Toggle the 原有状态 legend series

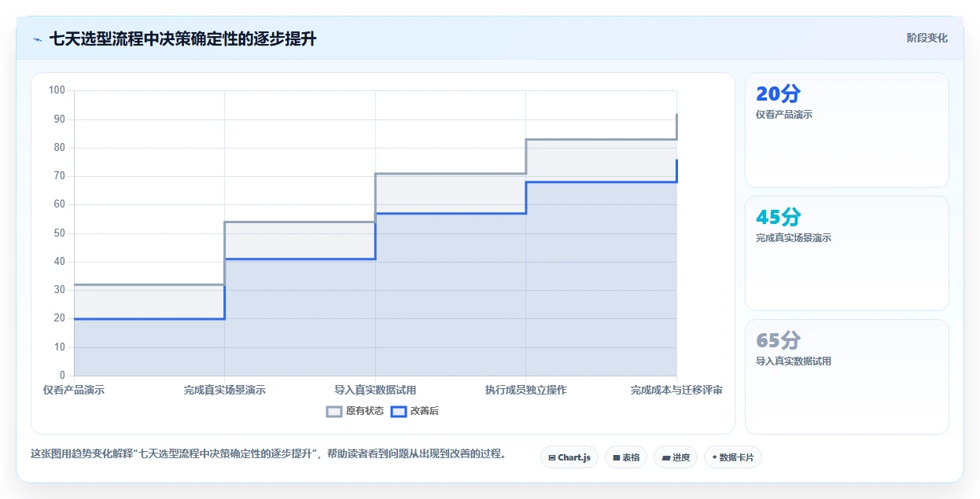click(355, 411)
